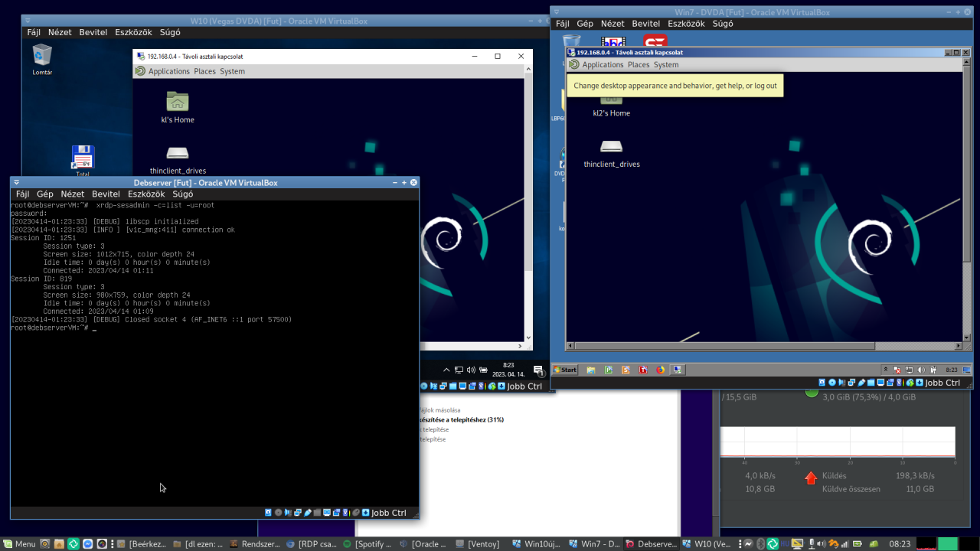Switch to Rendszer task in host taskbar
Screen dimensions: 980x551
click(x=255, y=544)
